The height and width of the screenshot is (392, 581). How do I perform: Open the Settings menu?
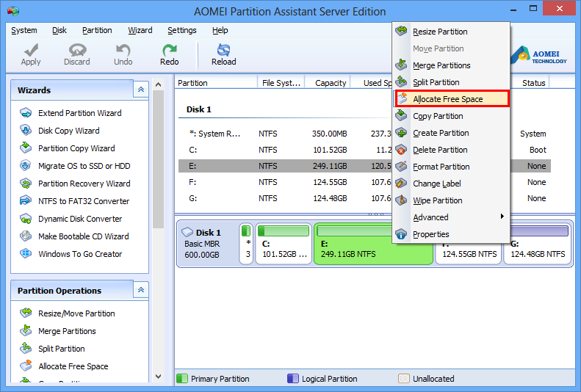click(x=182, y=30)
